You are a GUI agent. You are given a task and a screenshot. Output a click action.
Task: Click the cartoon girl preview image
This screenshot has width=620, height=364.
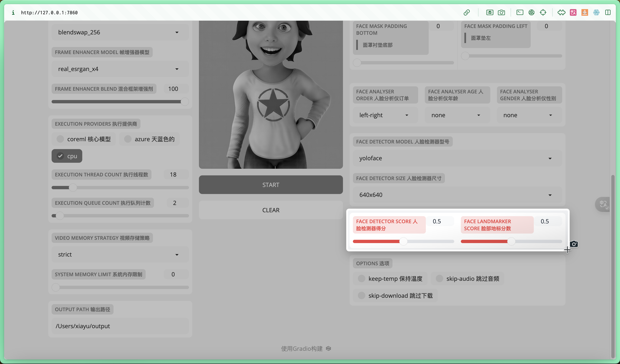(x=271, y=95)
